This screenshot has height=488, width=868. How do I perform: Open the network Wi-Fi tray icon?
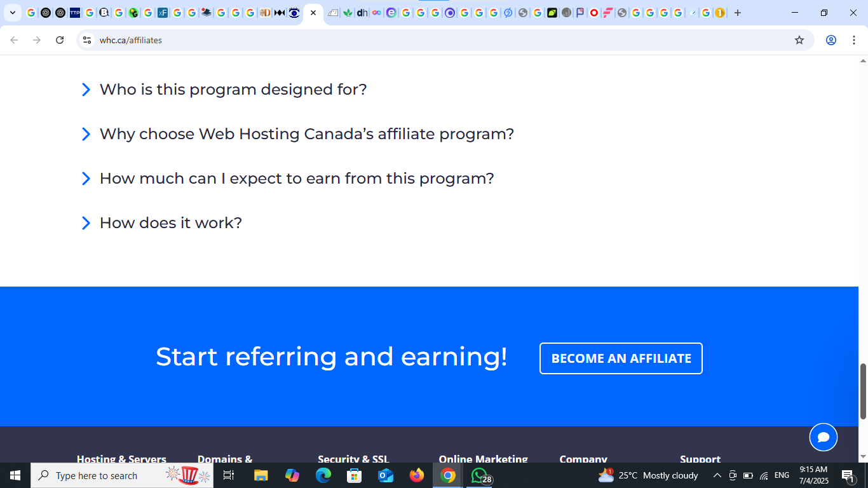pos(764,475)
